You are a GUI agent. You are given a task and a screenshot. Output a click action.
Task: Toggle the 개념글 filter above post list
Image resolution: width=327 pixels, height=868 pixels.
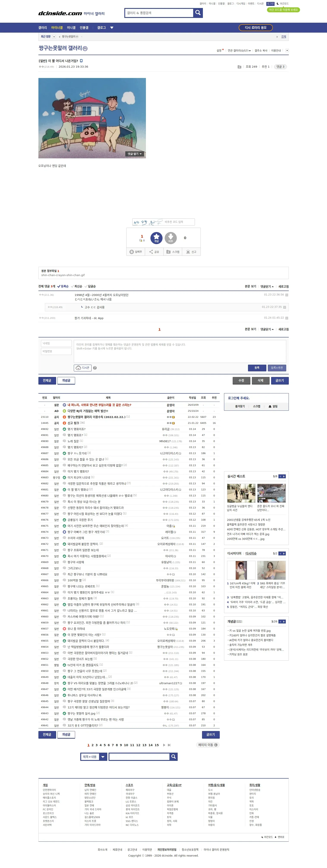[x=66, y=380]
